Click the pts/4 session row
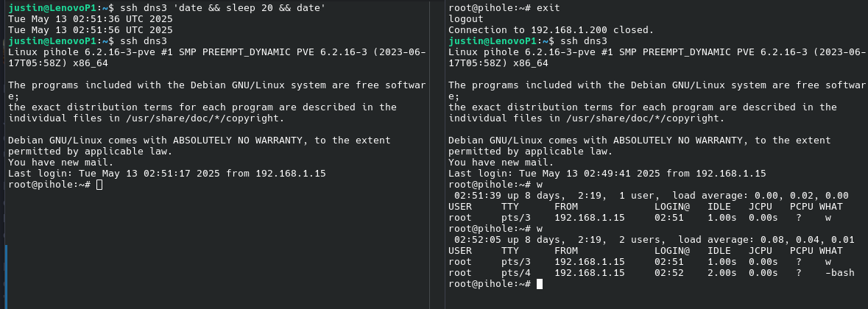Image resolution: width=868 pixels, height=309 pixels. tap(651, 273)
